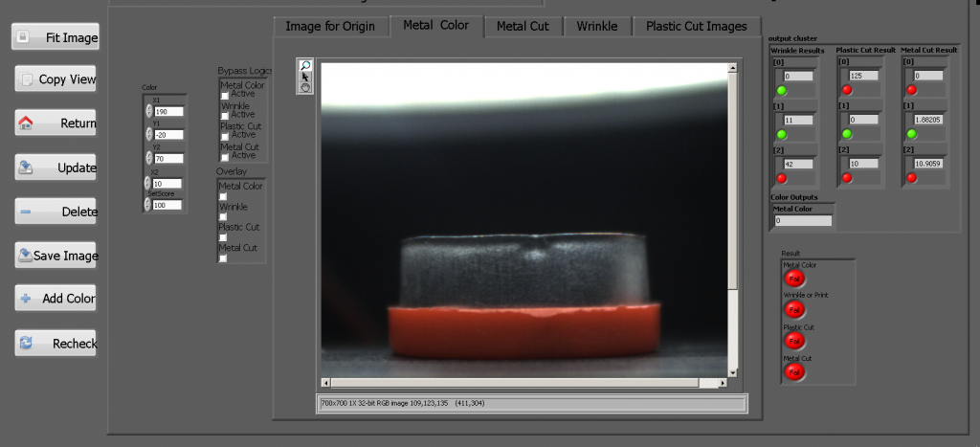Toggle the Wrinkle overlay checkbox
The width and height of the screenshot is (980, 447).
(223, 217)
